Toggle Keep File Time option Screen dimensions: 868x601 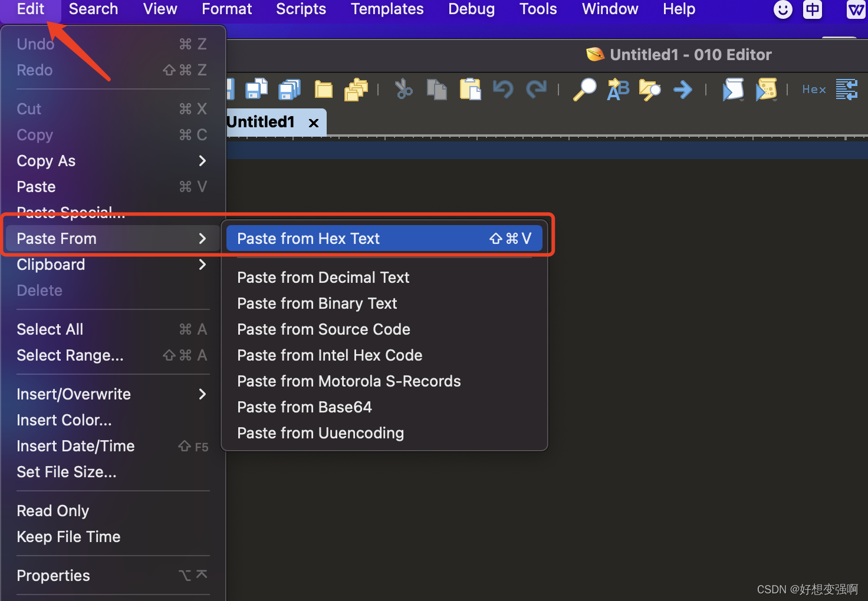click(112, 537)
